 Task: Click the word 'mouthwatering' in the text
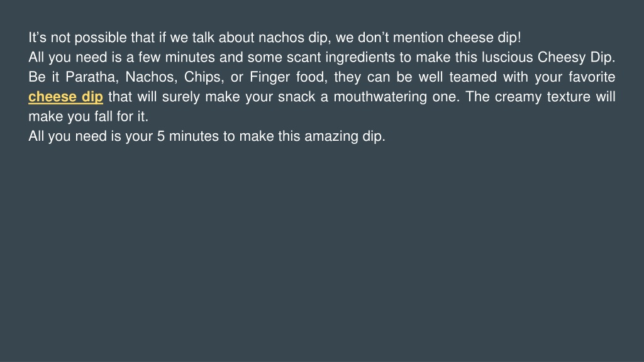(x=380, y=97)
